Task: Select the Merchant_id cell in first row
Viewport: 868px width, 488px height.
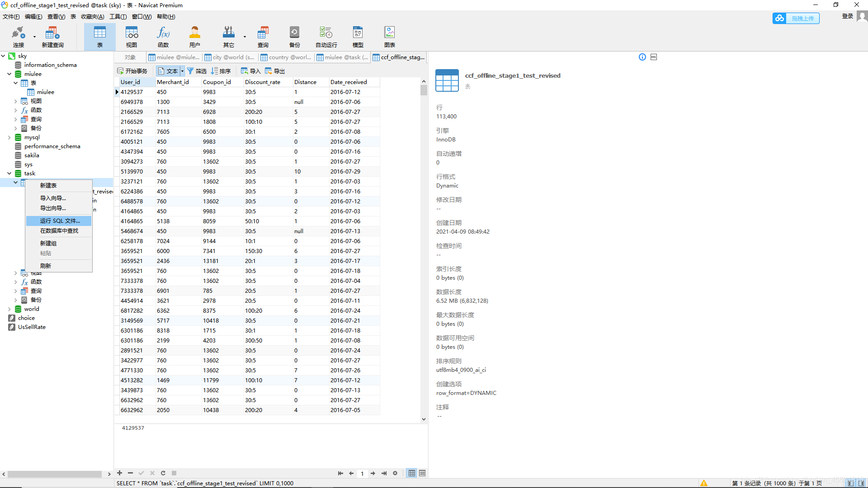Action: click(178, 92)
